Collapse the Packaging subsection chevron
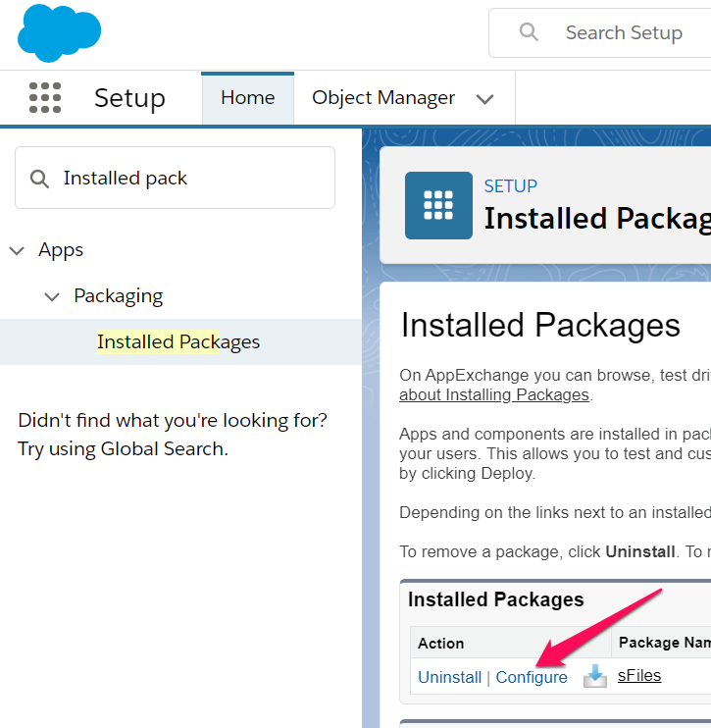Viewport: 711px width, 728px height. (x=52, y=296)
